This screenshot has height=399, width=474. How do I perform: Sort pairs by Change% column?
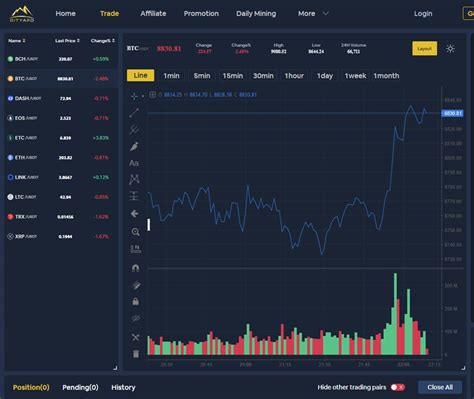tap(113, 41)
